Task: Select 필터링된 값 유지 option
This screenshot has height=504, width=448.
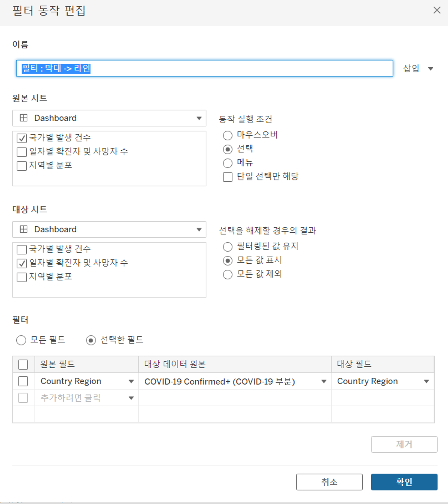Action: (x=227, y=247)
